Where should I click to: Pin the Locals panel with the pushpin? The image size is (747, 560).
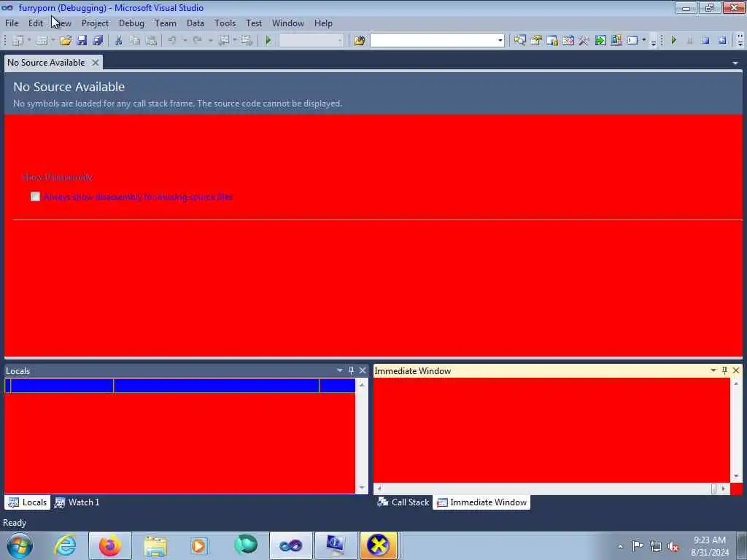pos(351,370)
